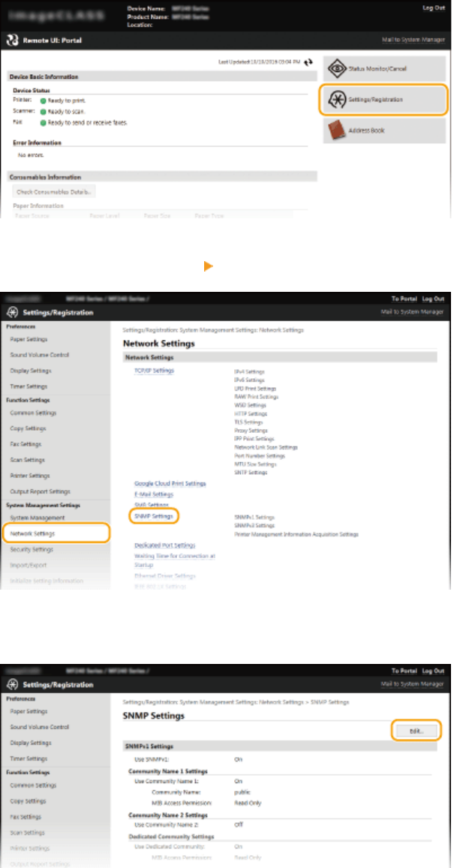Image resolution: width=457 pixels, height=868 pixels.
Task: Log Out from the Network Settings page
Action: [x=433, y=299]
